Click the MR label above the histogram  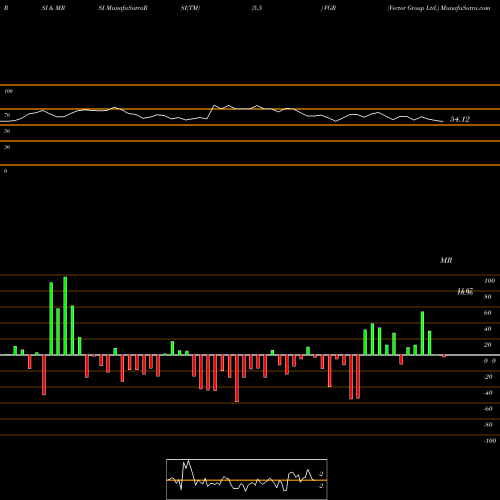click(446, 260)
